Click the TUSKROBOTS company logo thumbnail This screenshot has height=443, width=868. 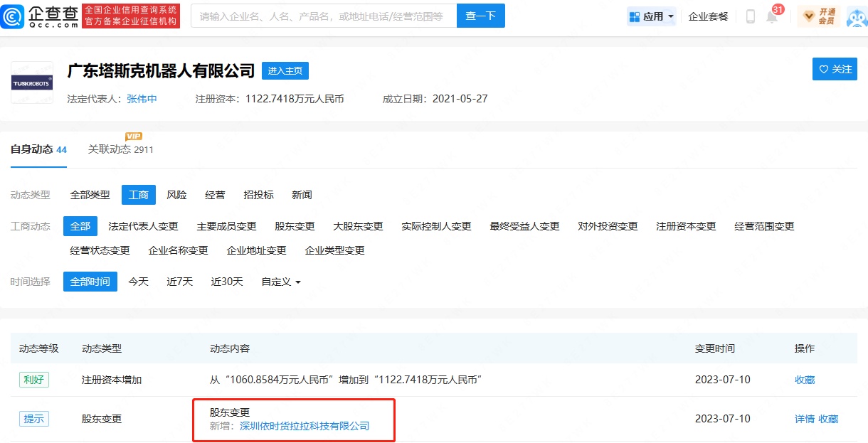[x=32, y=82]
